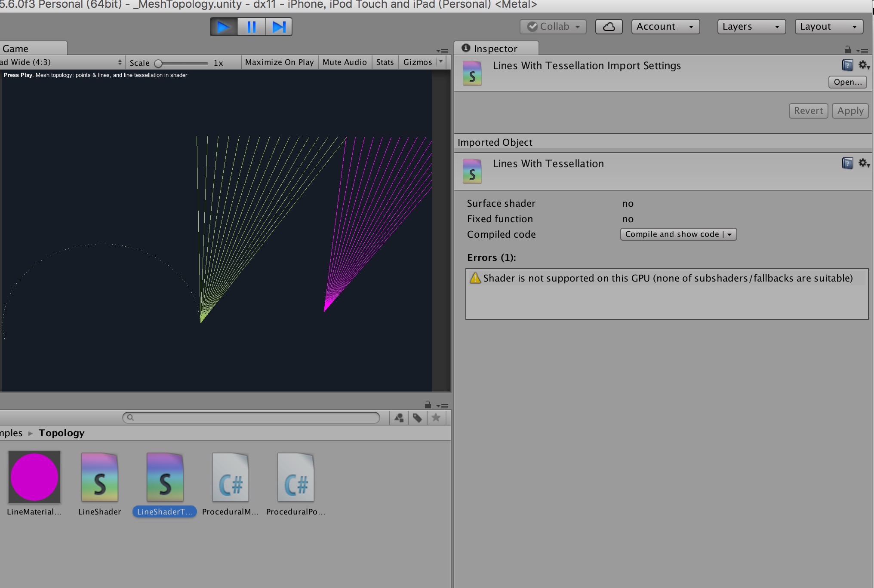Screen dimensions: 874x588
Task: Click the Inspector panel lock icon
Action: click(847, 49)
